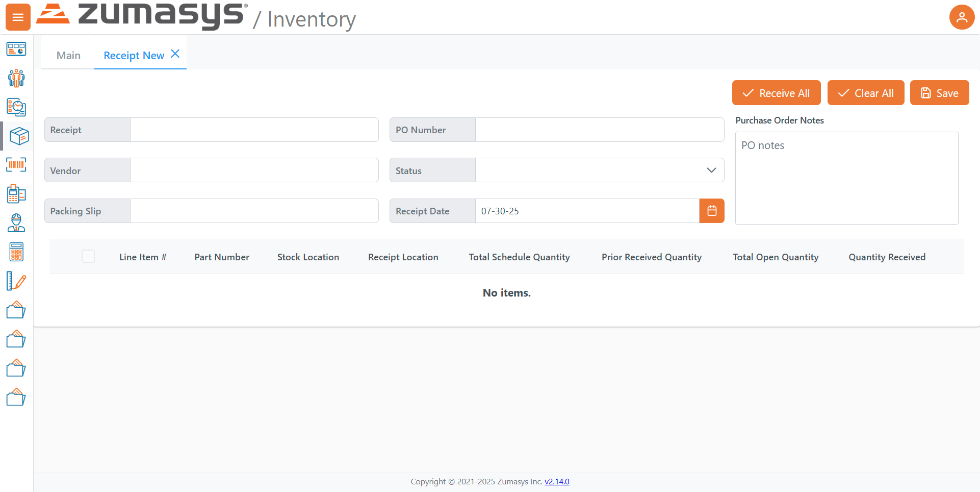The width and height of the screenshot is (980, 492).
Task: Open the customers people icon in sidebar
Action: click(16, 78)
